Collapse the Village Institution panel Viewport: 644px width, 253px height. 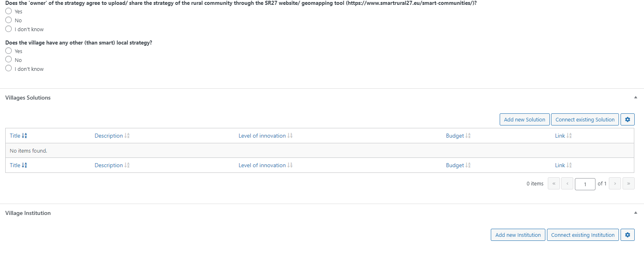point(636,213)
